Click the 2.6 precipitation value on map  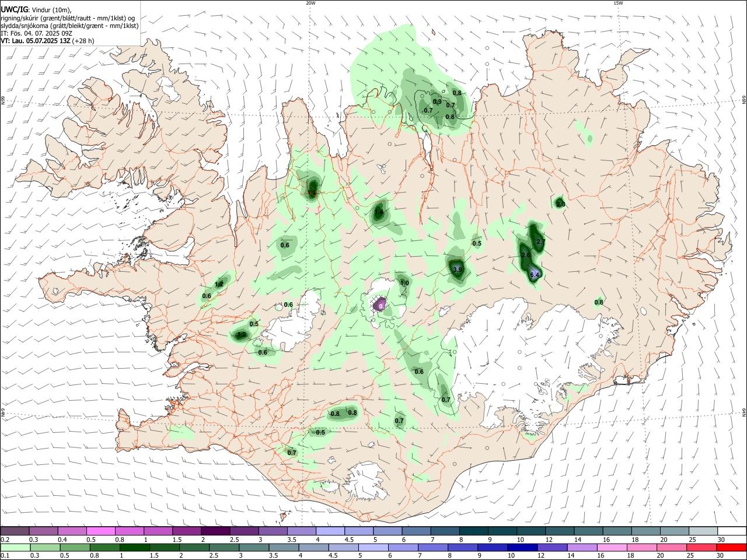click(x=525, y=256)
